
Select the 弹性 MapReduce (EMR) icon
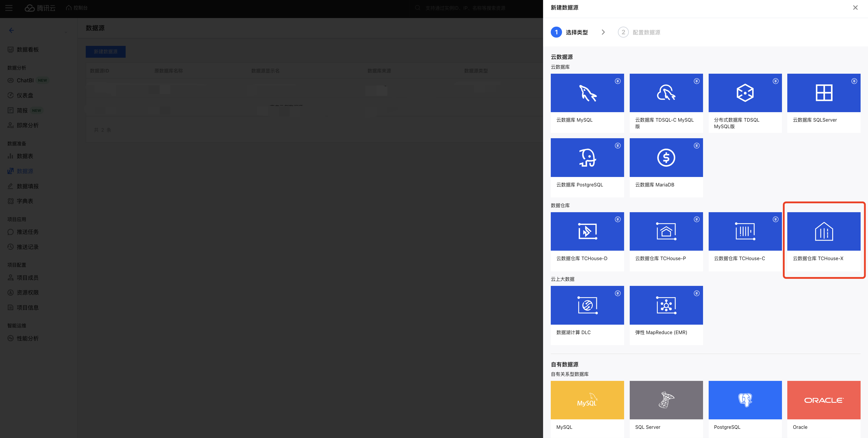point(666,305)
